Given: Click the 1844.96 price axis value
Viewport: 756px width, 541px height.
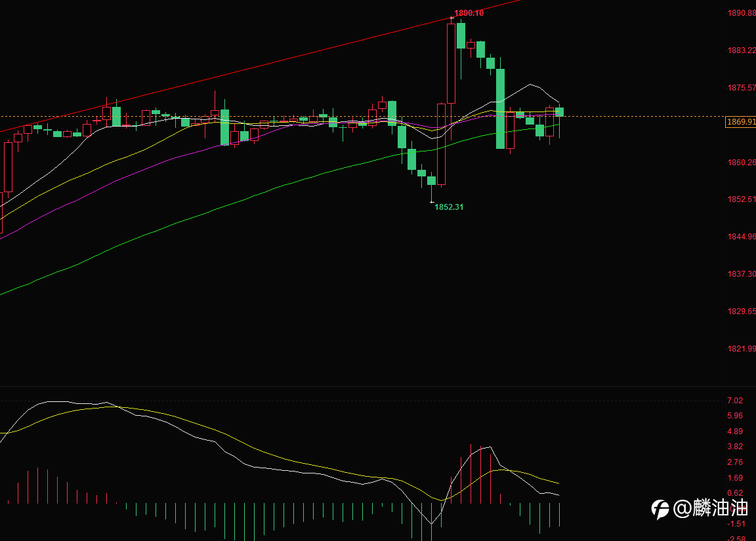Looking at the screenshot, I should (742, 237).
